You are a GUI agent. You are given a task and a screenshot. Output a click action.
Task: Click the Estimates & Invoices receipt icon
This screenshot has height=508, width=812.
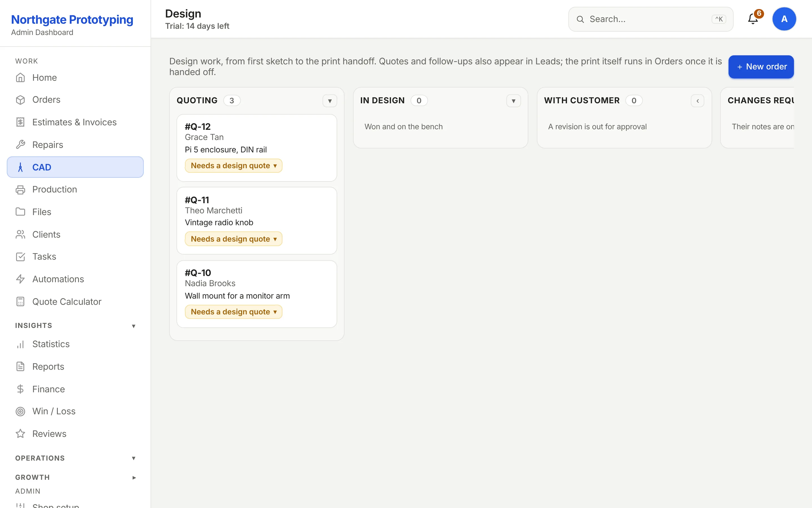click(21, 122)
